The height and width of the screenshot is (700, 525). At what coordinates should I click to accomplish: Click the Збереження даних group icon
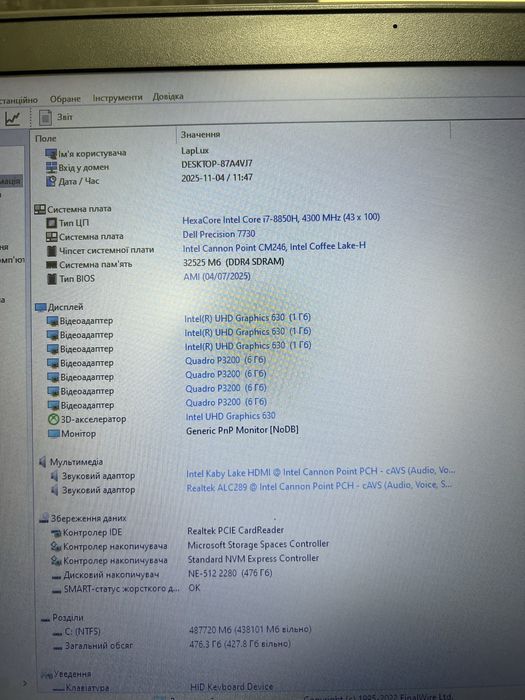44,518
